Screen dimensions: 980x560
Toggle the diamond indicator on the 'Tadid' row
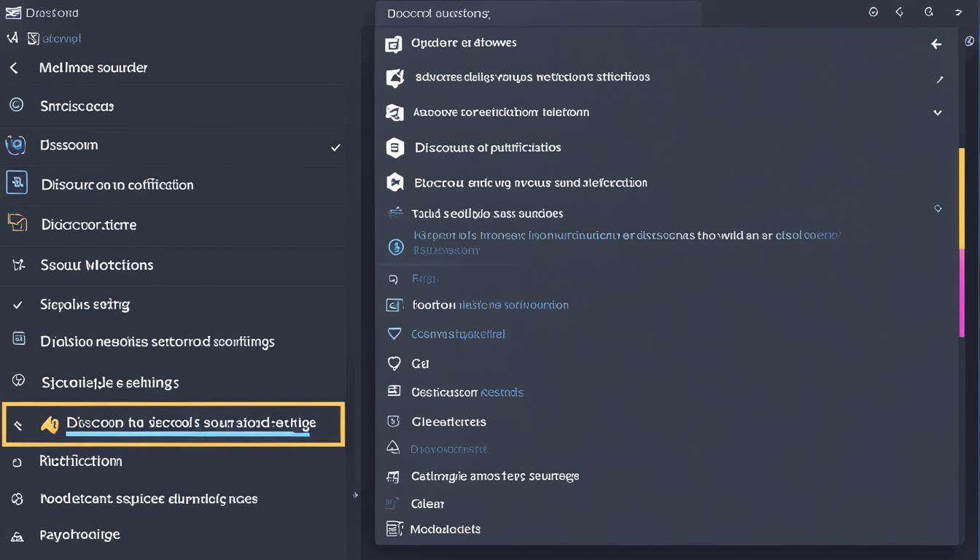[x=938, y=209]
